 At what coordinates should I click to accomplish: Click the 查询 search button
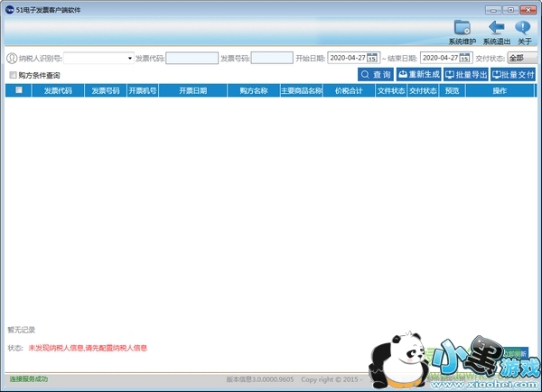point(376,74)
